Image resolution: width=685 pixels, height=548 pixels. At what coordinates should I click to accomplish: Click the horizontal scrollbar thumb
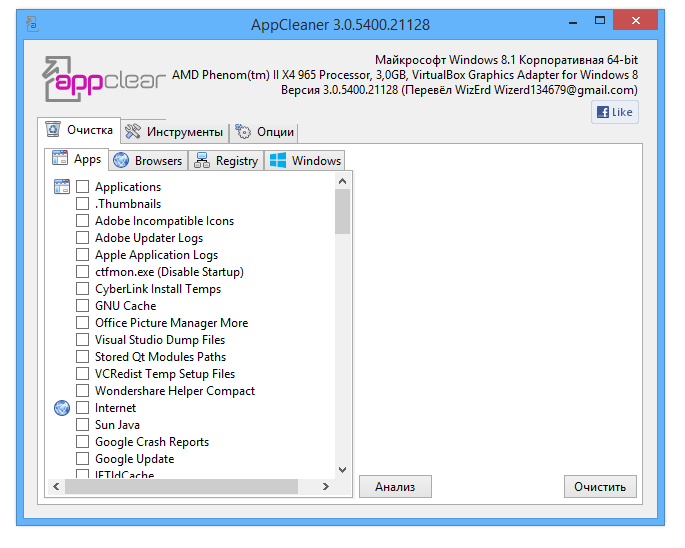[181, 486]
